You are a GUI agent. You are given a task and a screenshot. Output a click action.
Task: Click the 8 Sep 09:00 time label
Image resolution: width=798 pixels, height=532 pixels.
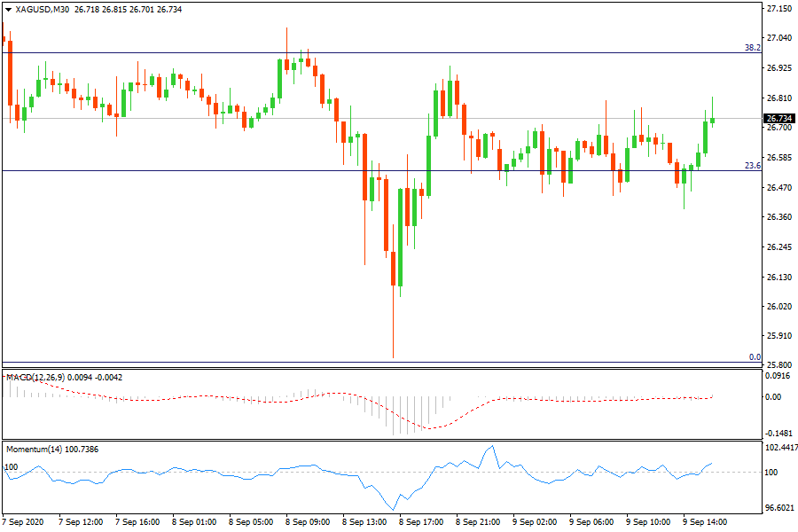click(307, 522)
